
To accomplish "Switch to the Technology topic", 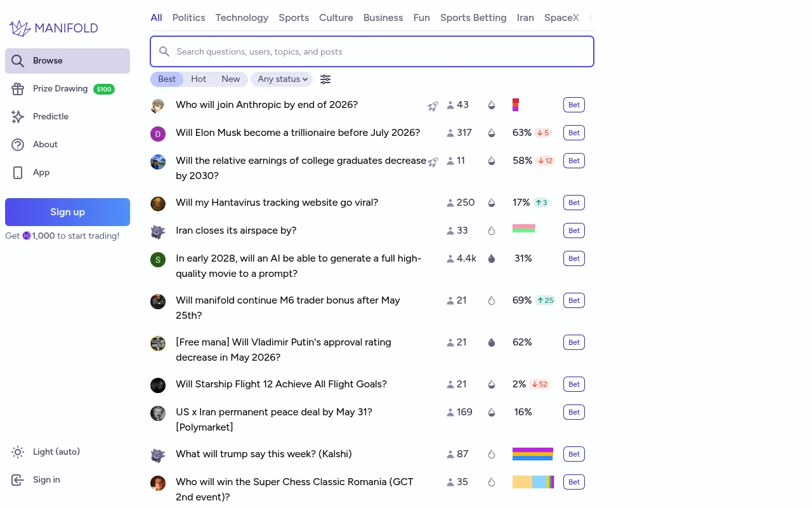I will pyautogui.click(x=242, y=18).
